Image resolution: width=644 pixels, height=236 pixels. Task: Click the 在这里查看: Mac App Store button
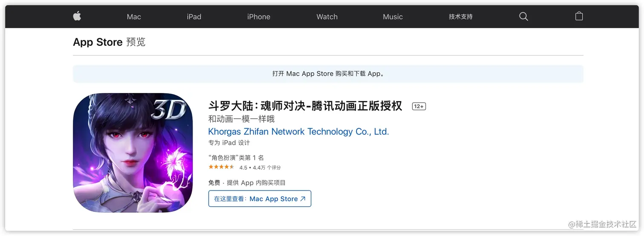click(260, 199)
